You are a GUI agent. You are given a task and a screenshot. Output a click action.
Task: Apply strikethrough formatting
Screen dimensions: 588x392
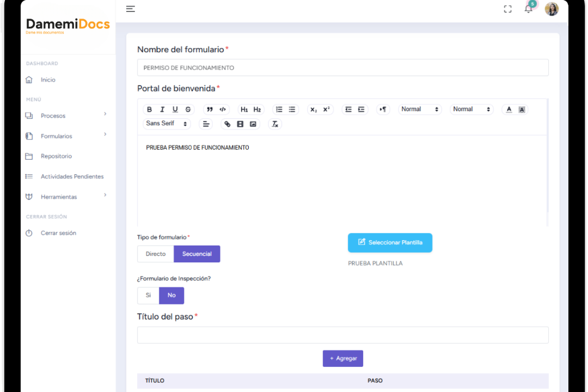(188, 109)
